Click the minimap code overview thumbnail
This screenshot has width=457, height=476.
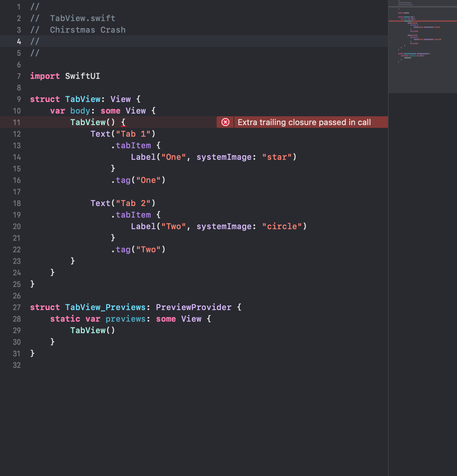(x=422, y=46)
